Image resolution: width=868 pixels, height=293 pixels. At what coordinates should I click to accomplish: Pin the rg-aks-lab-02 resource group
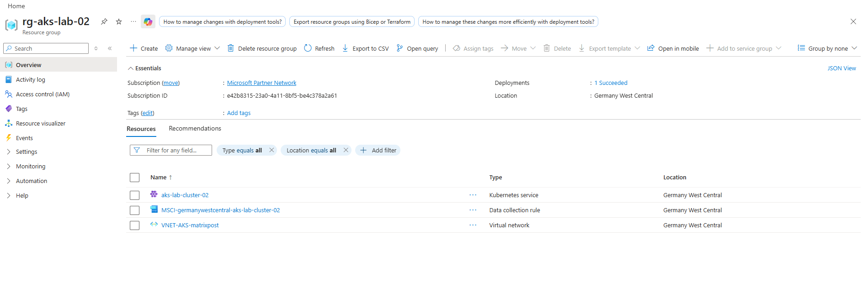(104, 21)
